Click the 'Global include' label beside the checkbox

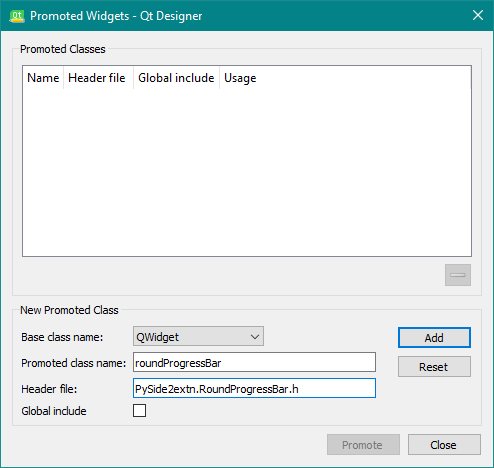54,411
